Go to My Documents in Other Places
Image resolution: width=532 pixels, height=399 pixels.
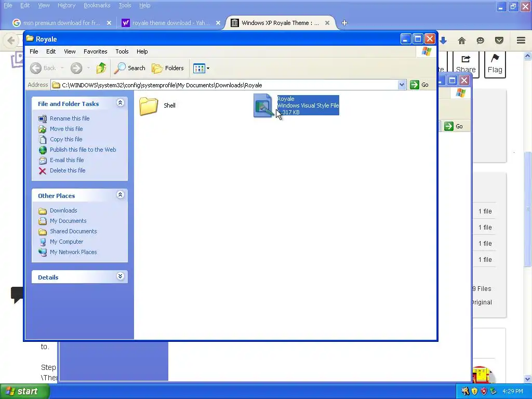click(68, 221)
